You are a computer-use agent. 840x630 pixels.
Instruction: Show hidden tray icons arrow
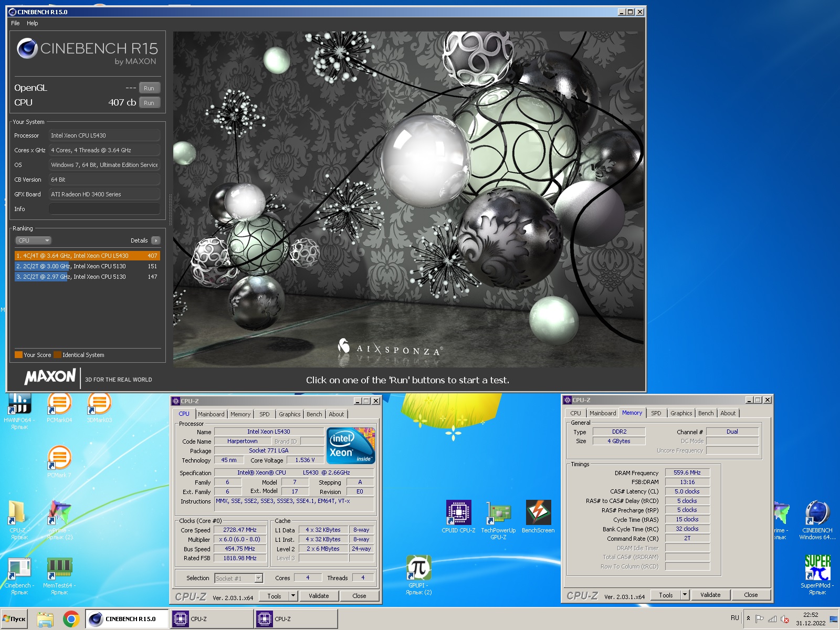point(748,618)
